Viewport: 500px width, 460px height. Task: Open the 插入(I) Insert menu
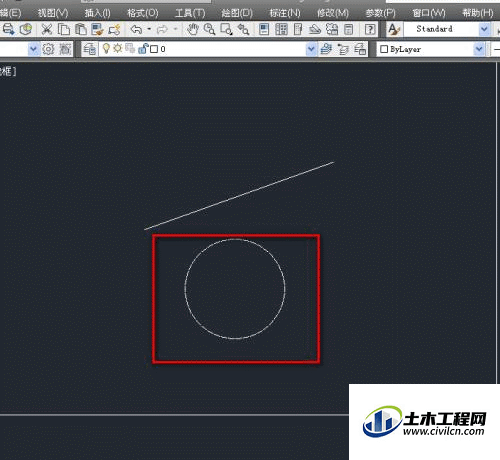pyautogui.click(x=97, y=13)
